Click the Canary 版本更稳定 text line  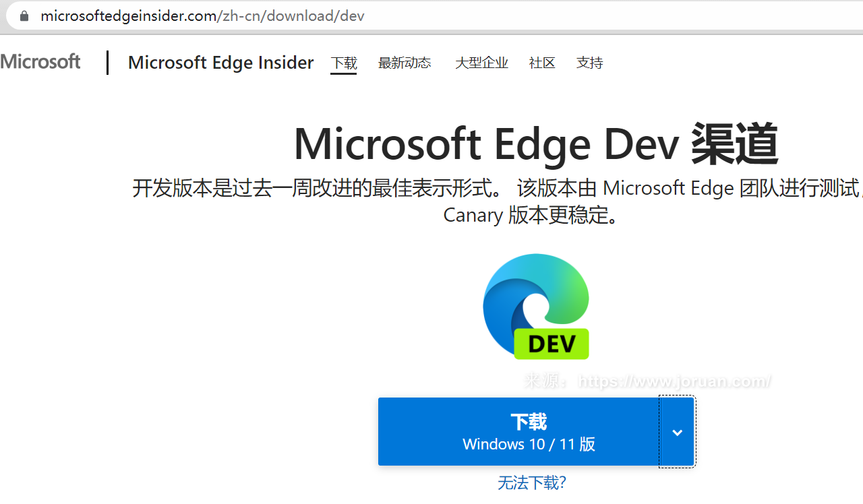click(532, 216)
